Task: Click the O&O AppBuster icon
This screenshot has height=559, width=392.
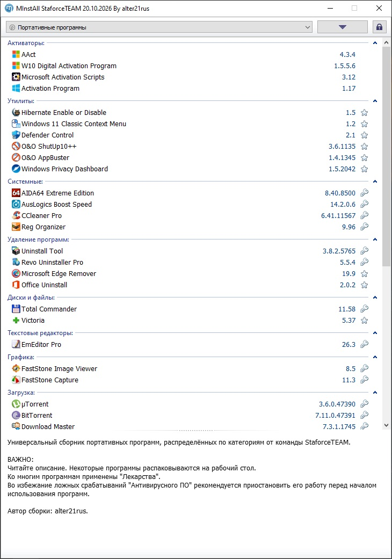Action: click(x=16, y=157)
